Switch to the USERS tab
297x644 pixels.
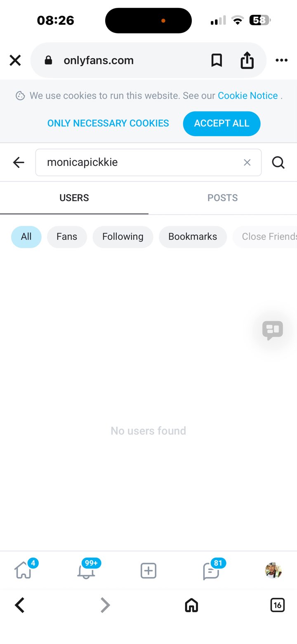[x=74, y=198]
